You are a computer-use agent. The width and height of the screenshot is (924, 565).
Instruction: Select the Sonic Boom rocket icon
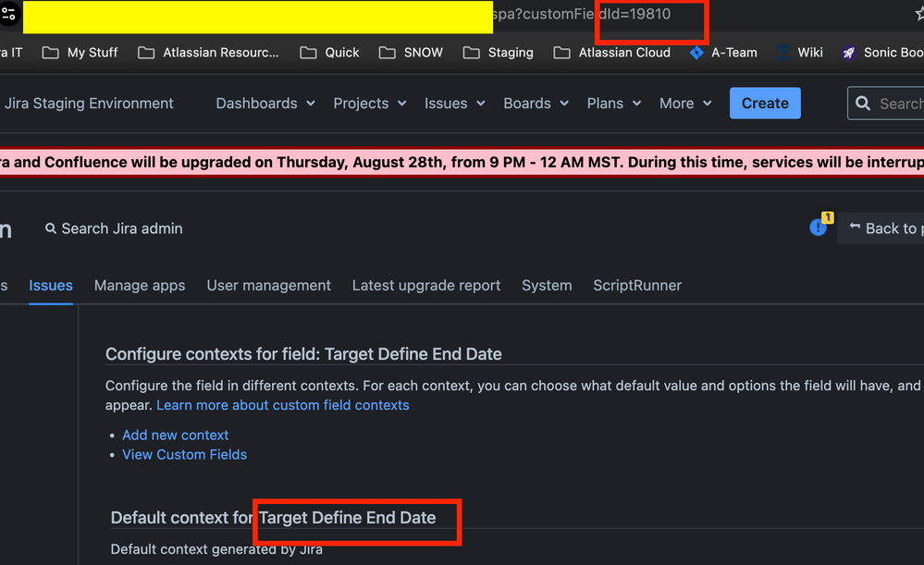pos(848,53)
